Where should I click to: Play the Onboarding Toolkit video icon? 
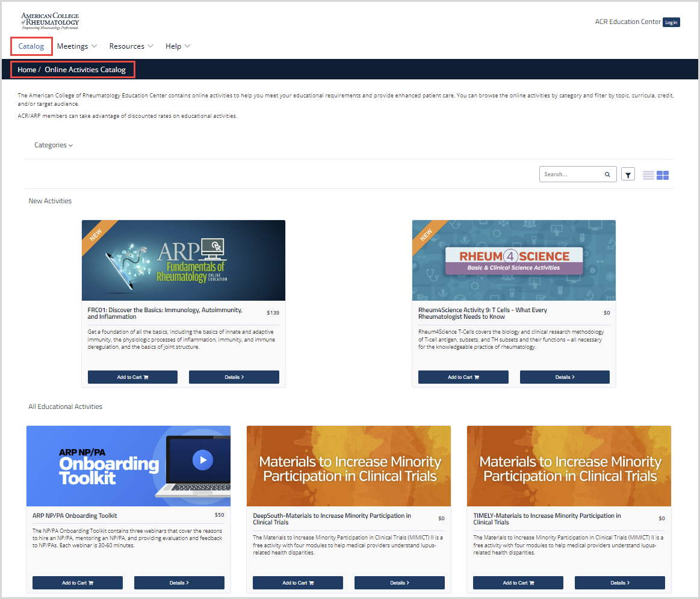point(203,460)
